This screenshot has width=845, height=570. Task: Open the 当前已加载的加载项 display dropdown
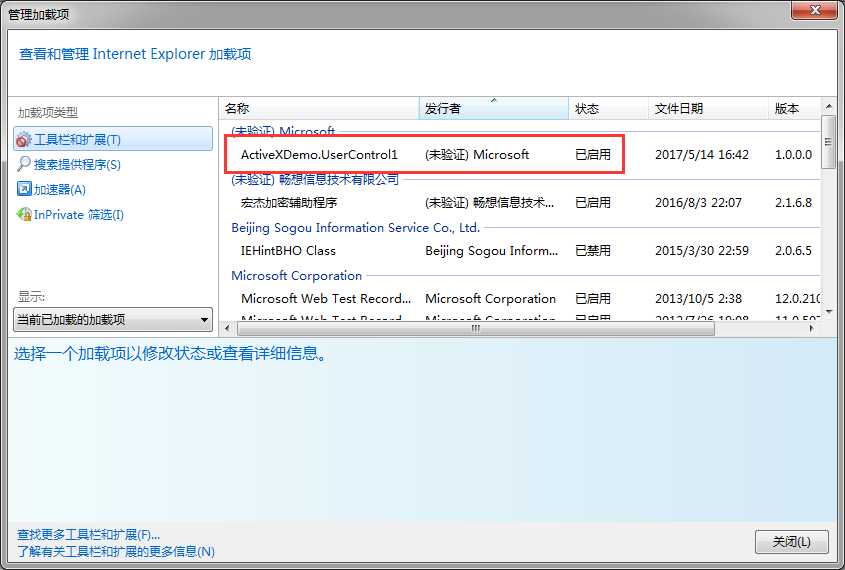point(113,319)
